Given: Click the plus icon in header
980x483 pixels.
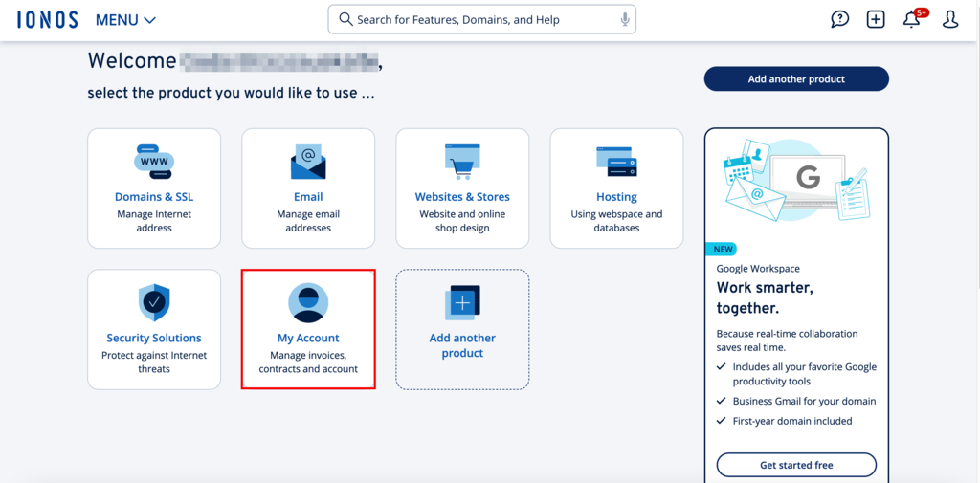Looking at the screenshot, I should [876, 19].
